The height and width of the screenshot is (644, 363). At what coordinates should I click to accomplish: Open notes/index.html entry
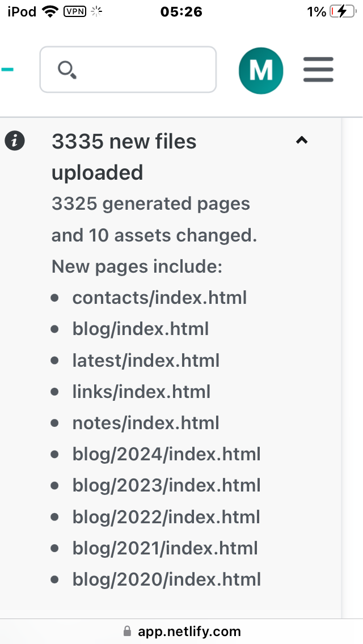[146, 423]
